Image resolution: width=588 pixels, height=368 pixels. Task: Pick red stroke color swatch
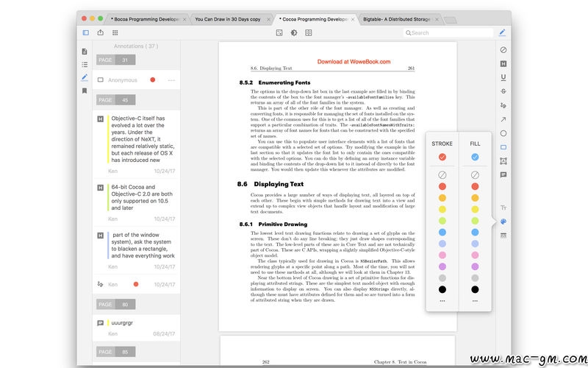tap(442, 187)
